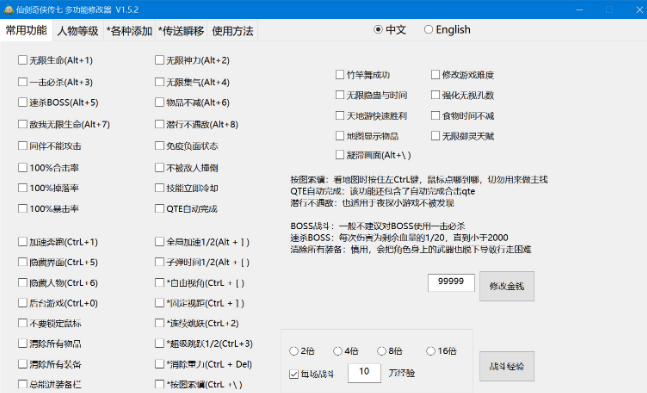The height and width of the screenshot is (393, 647).
Task: Select the English language radio button
Action: click(428, 30)
